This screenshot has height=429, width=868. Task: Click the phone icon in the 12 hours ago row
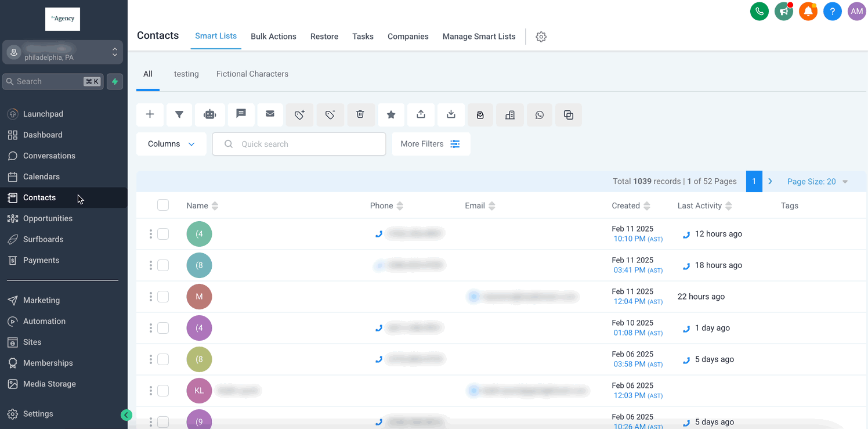686,235
